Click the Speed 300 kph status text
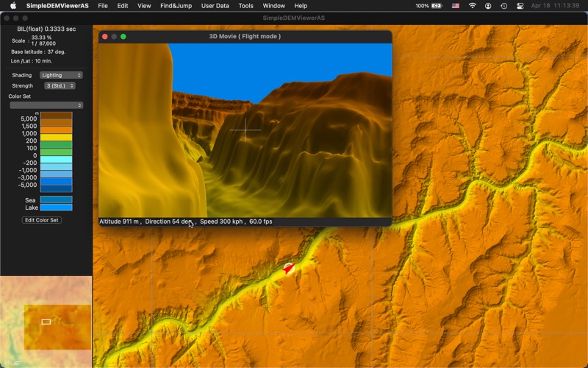Viewport: 588px width, 368px height. click(223, 222)
